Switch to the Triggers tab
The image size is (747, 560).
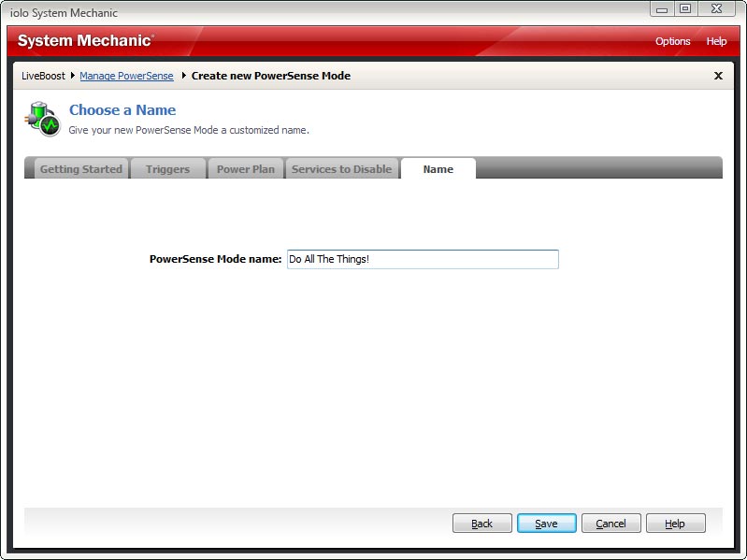(x=167, y=169)
